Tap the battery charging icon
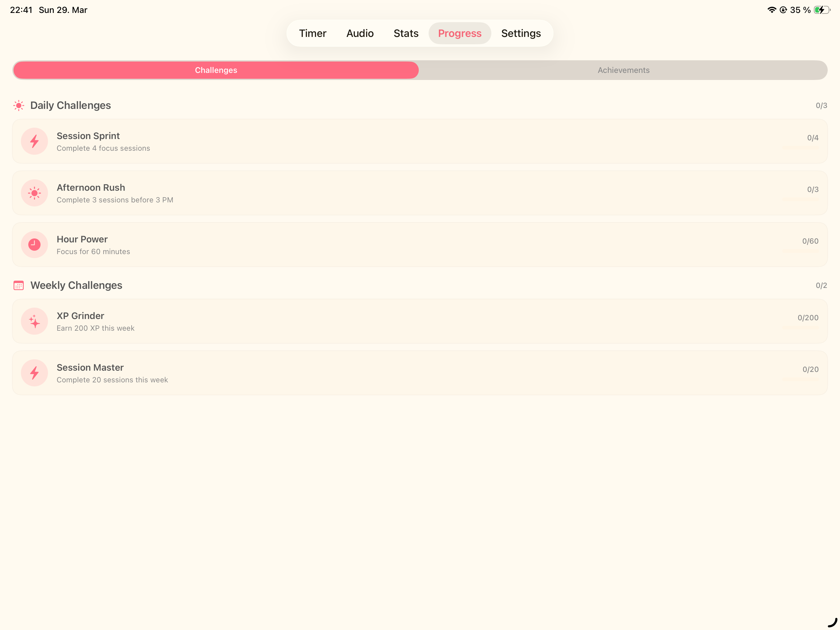840x630 pixels. [x=822, y=10]
